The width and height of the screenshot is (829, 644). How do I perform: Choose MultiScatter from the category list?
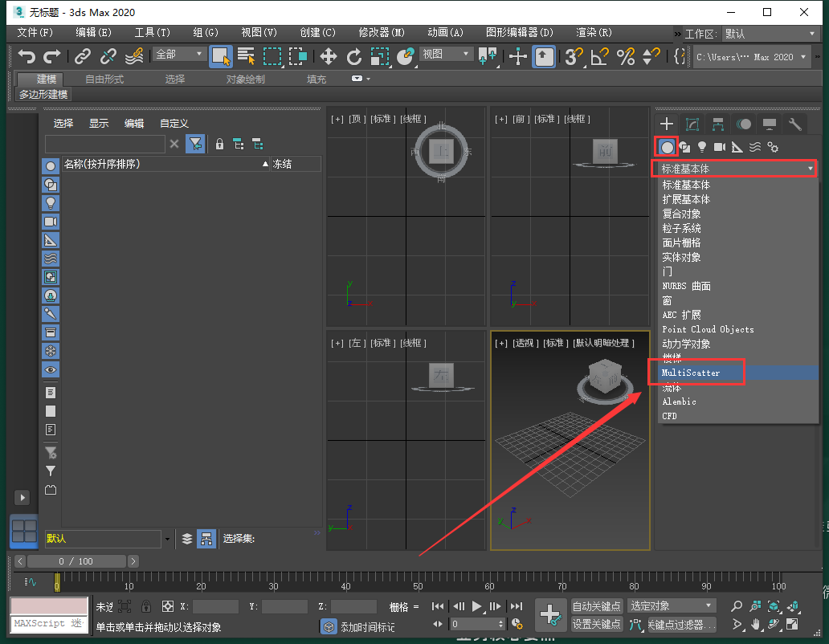click(x=691, y=373)
